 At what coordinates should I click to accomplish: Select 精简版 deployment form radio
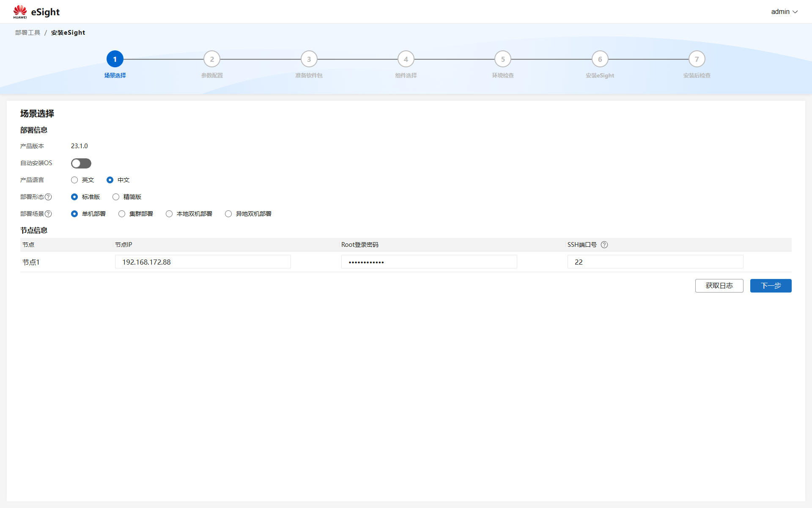pos(116,197)
